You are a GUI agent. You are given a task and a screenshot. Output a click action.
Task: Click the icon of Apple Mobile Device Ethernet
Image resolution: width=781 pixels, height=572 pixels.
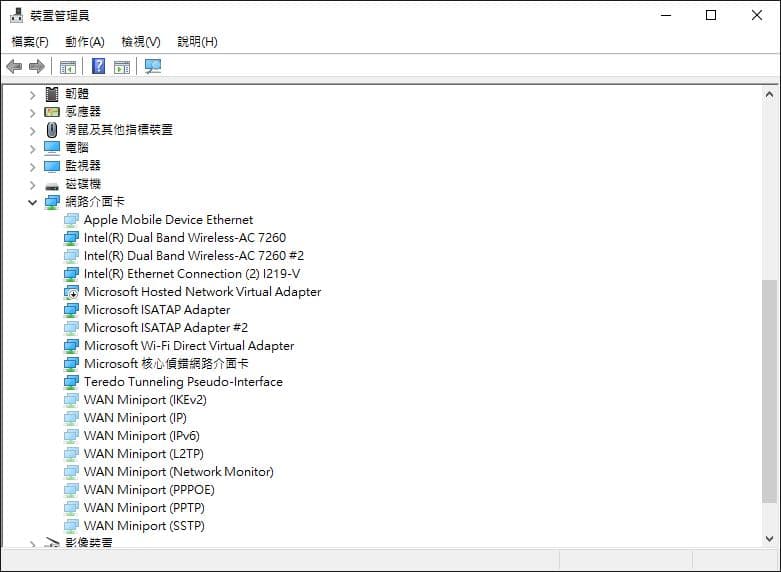pos(71,220)
